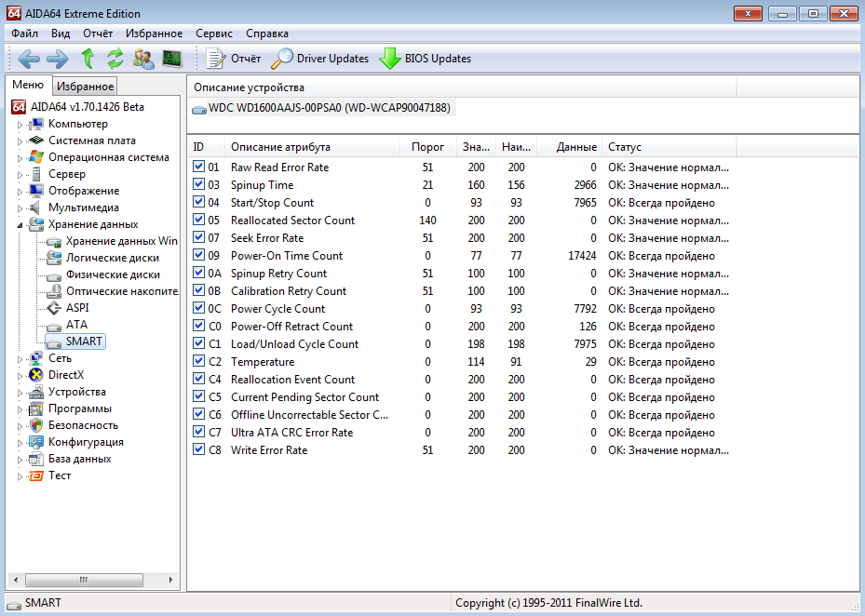
Task: Open the Сервис menu
Action: pos(214,33)
